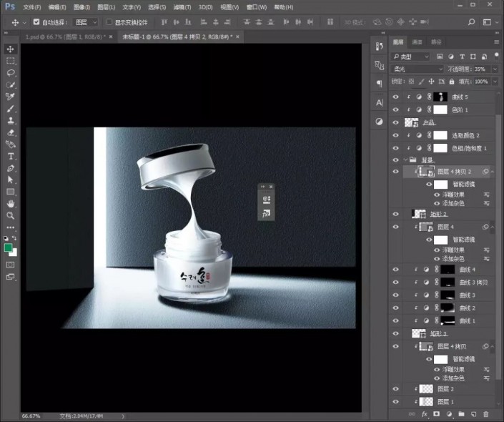Hide the 选取颜色 2 layer
Viewport: 504px width, 422px height.
395,135
